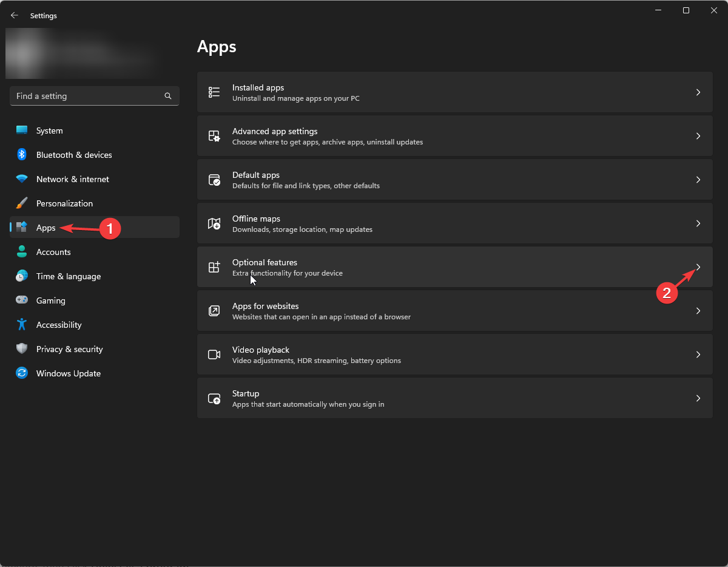Go back using the back arrow

(x=15, y=16)
